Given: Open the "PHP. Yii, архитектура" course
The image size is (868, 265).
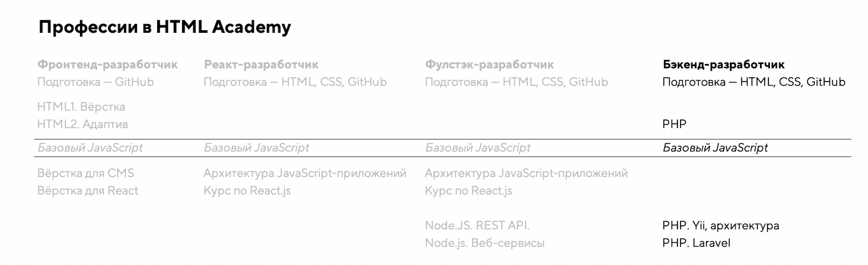Looking at the screenshot, I should pyautogui.click(x=720, y=226).
